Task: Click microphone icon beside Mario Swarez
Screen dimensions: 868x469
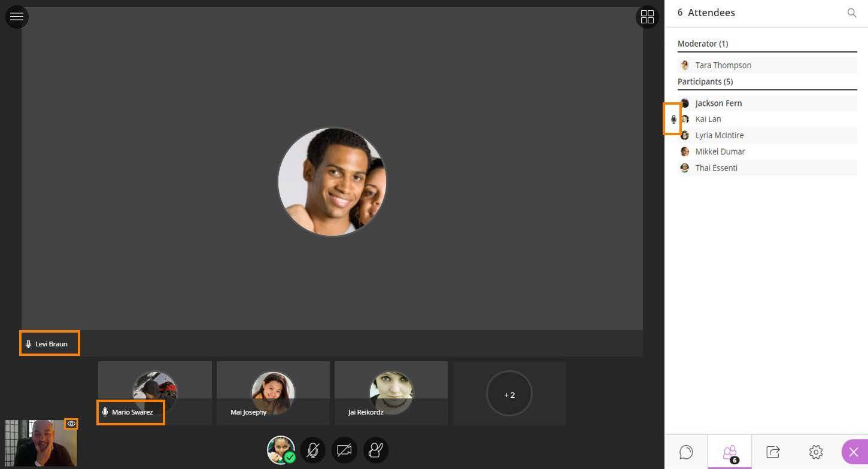Action: click(105, 412)
